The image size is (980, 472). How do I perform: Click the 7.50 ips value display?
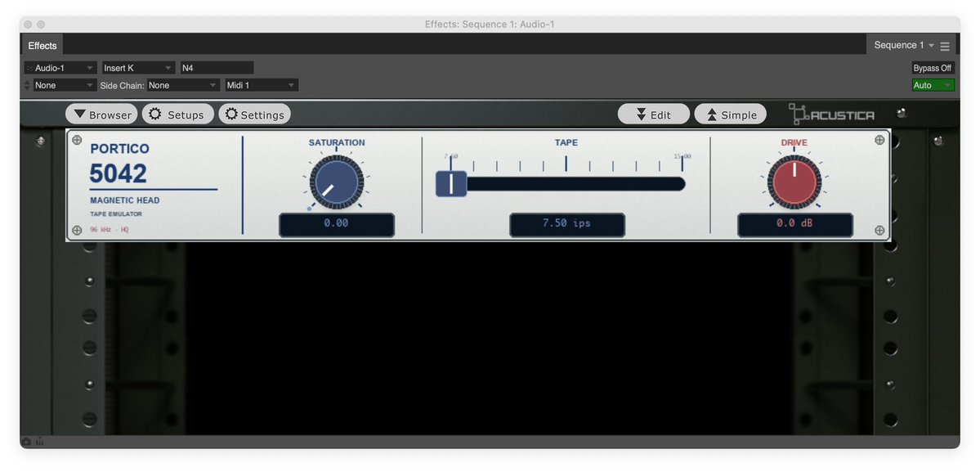[x=567, y=224]
